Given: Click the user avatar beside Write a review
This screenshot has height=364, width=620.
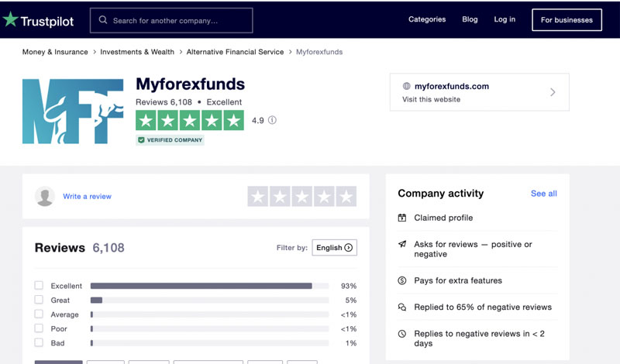Looking at the screenshot, I should click(x=45, y=197).
